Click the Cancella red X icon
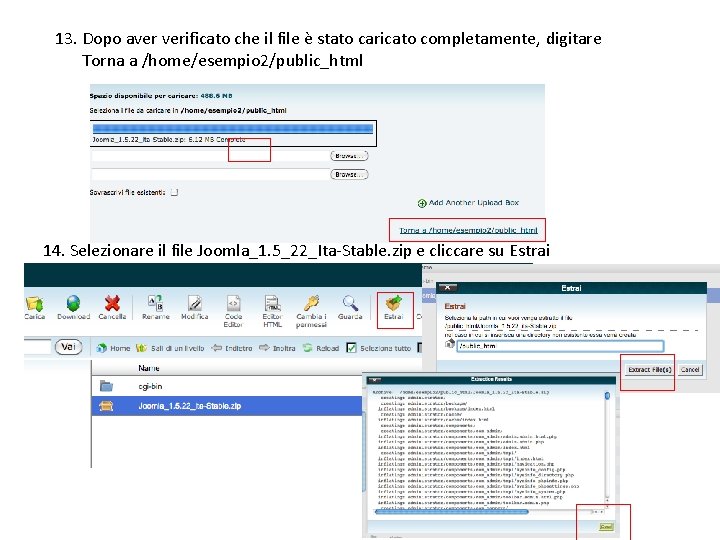Viewport: 720px width, 540px height. click(112, 303)
